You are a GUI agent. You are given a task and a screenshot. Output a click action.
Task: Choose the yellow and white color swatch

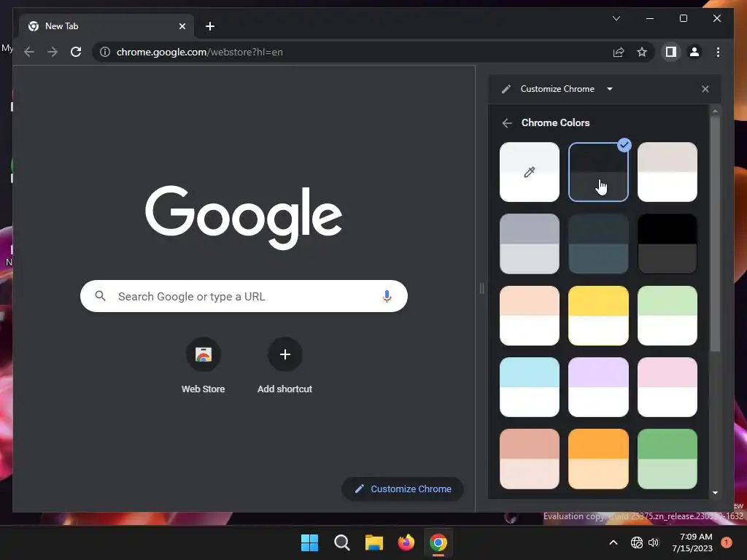[x=598, y=316]
